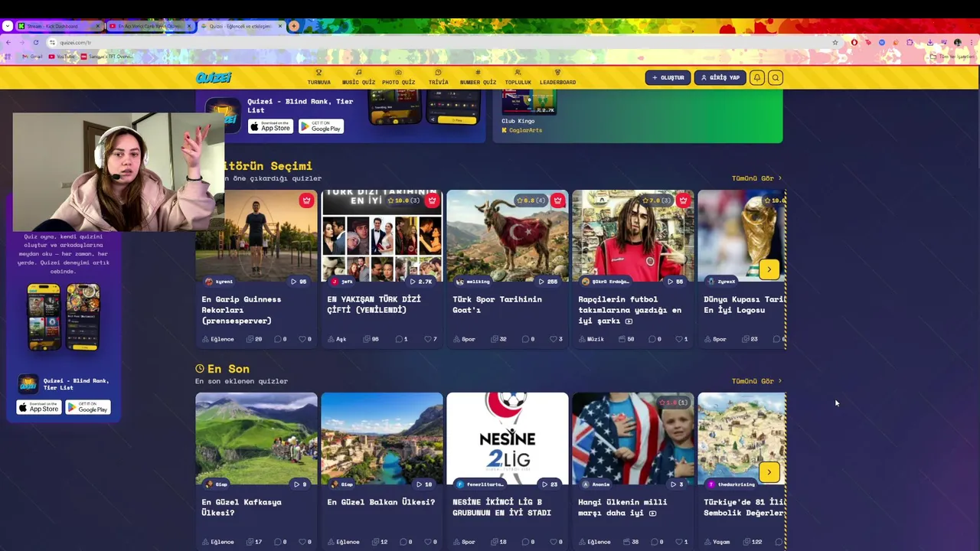The image size is (980, 551).
Task: Open comments on Rapçilerin futbol quiz
Action: [x=653, y=339]
